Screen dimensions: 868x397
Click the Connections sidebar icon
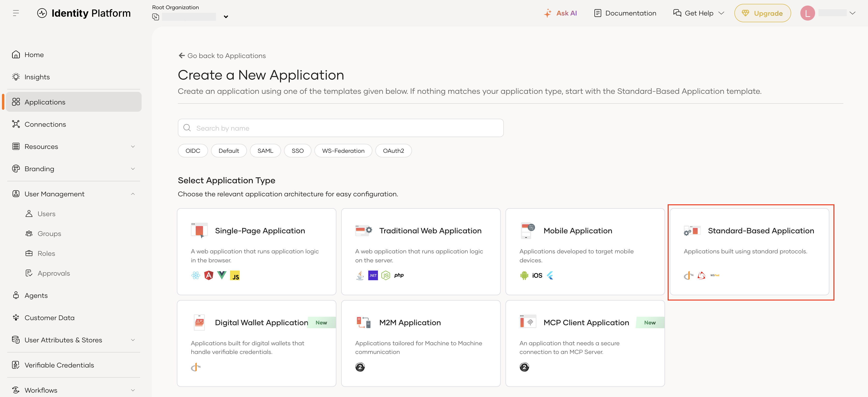point(16,124)
